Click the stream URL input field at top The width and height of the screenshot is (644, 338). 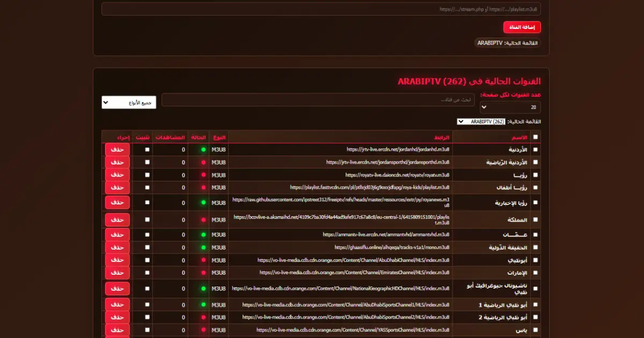(321, 9)
